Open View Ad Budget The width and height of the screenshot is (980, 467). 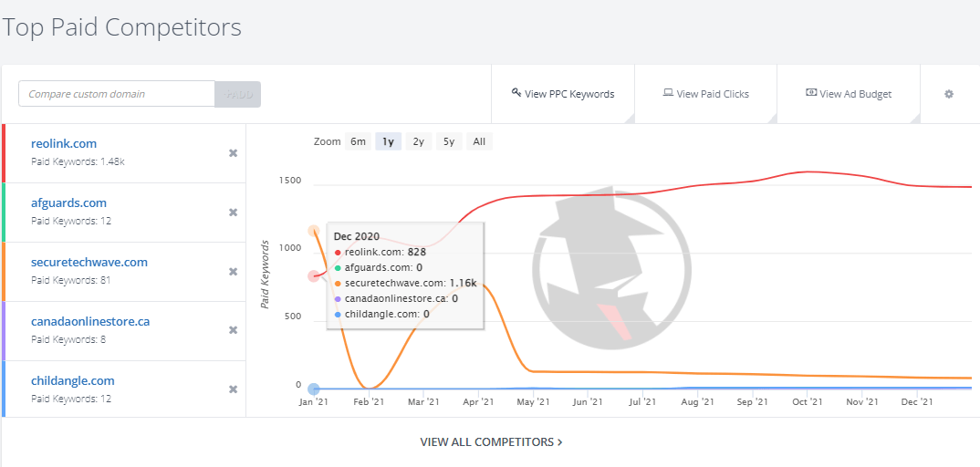point(849,94)
